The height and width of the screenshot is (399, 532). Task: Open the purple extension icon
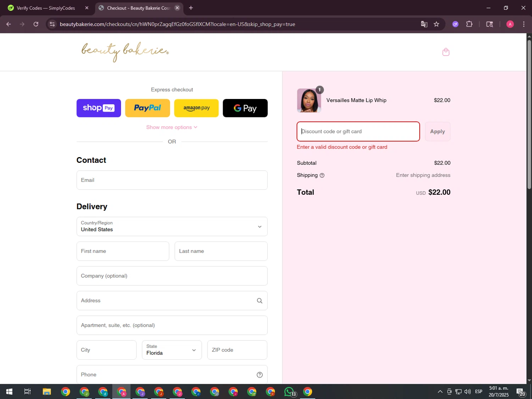click(455, 24)
